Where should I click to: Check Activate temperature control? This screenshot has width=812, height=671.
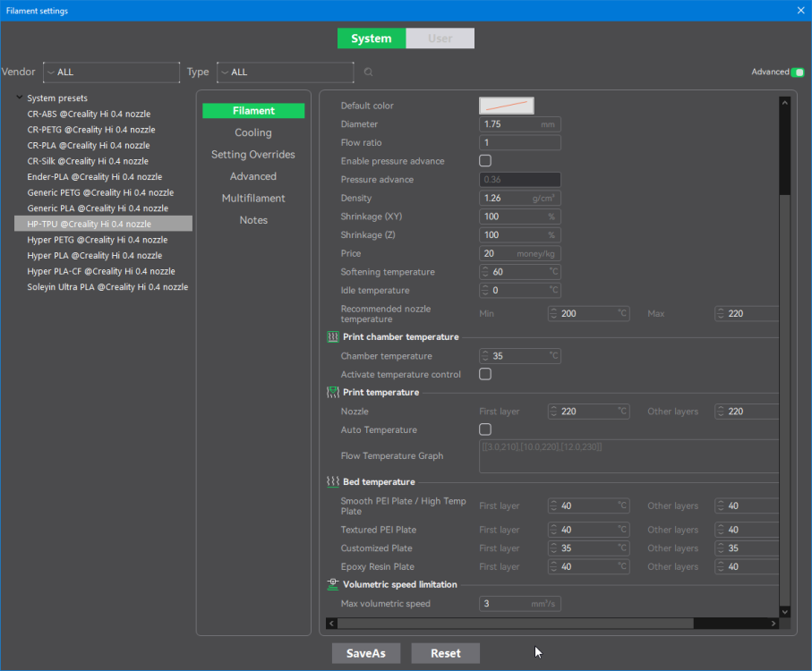point(485,374)
